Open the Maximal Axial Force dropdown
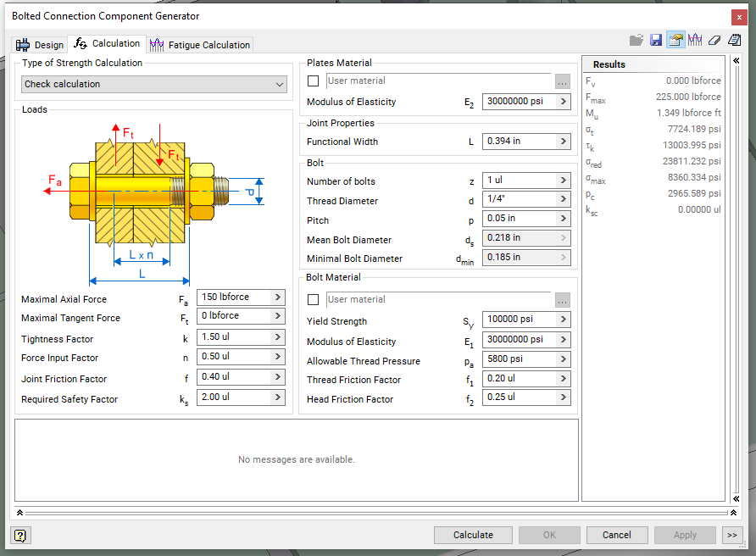 click(x=280, y=297)
